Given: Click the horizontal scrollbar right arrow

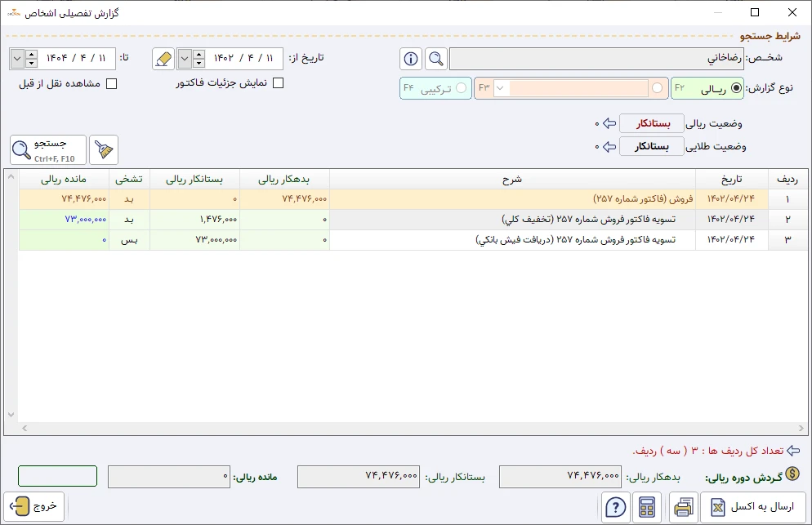Looking at the screenshot, I should pyautogui.click(x=801, y=428).
